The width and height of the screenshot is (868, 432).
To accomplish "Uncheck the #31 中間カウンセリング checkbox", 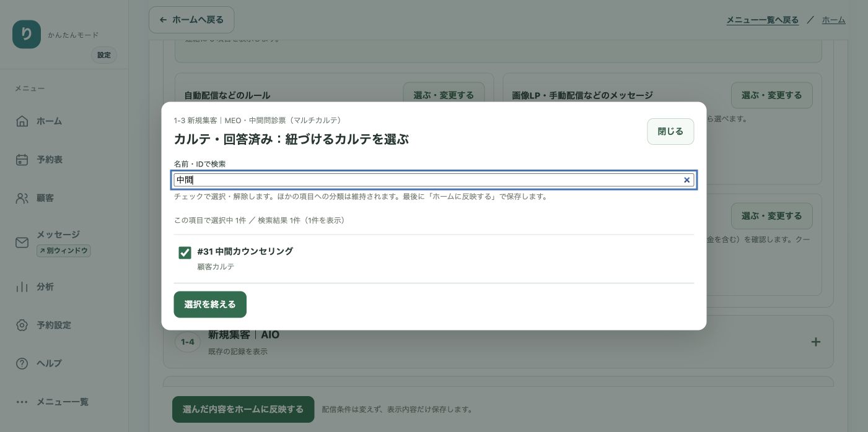I will pyautogui.click(x=185, y=253).
